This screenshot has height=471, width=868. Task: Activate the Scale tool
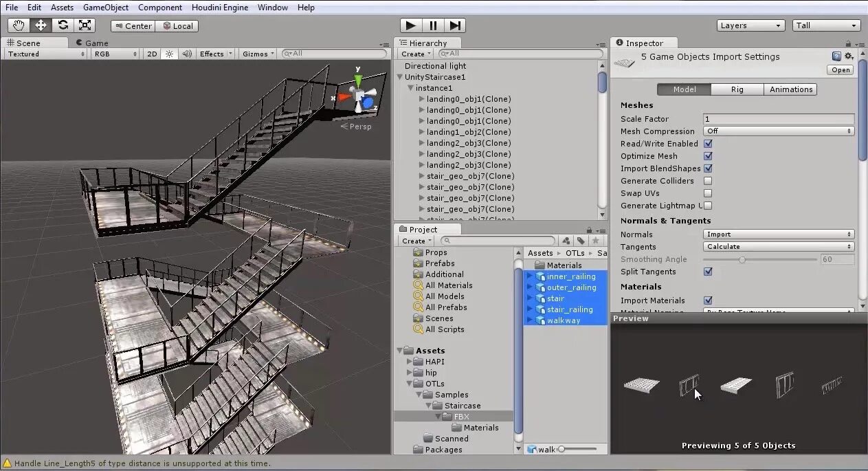pyautogui.click(x=85, y=25)
